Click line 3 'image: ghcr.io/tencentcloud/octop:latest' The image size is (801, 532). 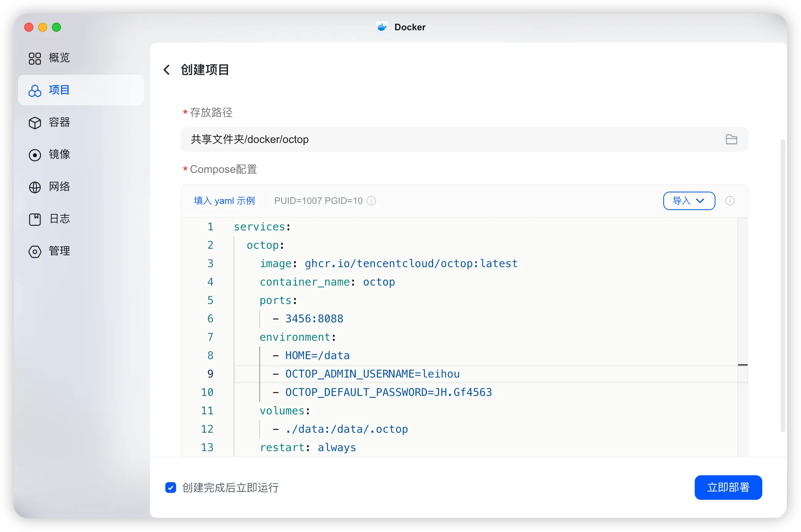tap(389, 264)
